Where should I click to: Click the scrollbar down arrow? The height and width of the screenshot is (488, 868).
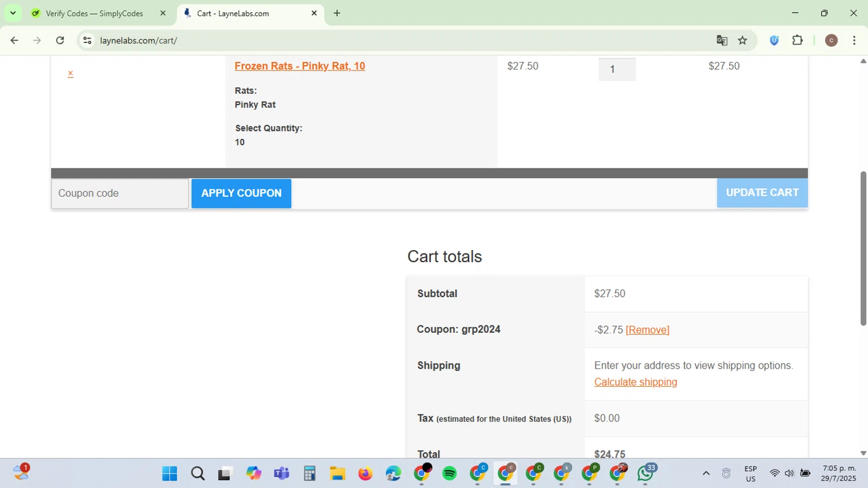(863, 453)
